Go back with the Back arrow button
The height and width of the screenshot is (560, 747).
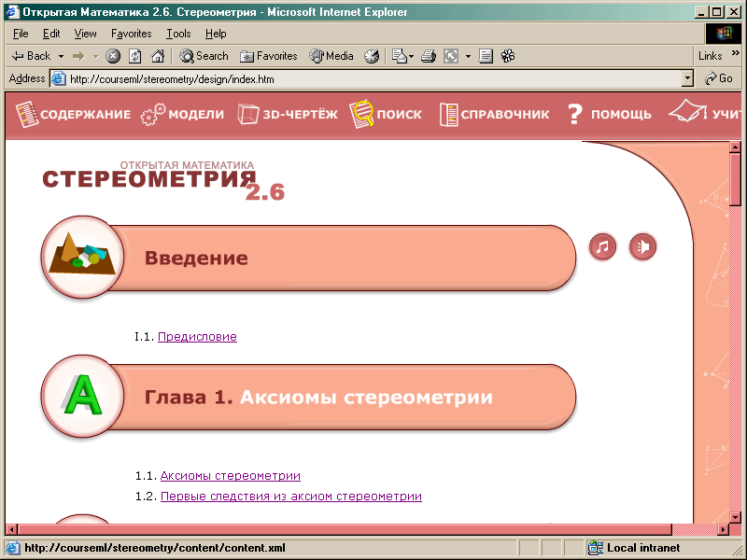tap(31, 56)
